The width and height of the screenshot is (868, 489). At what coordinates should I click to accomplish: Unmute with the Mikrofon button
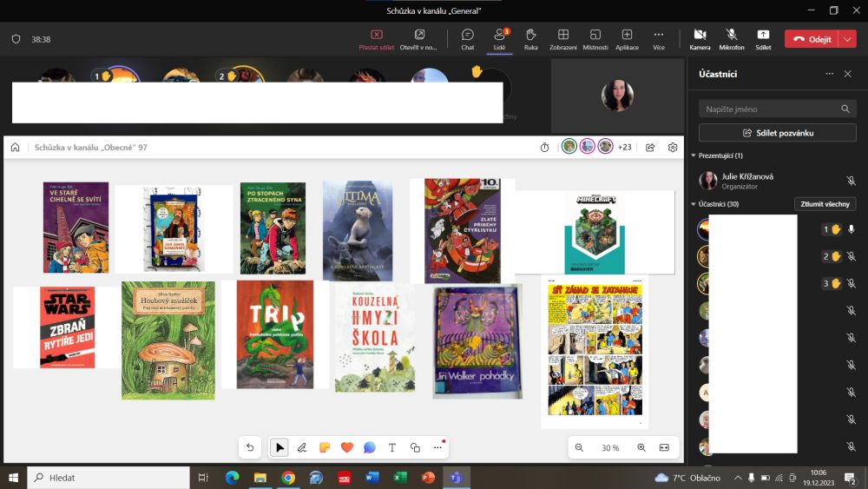pyautogui.click(x=731, y=39)
